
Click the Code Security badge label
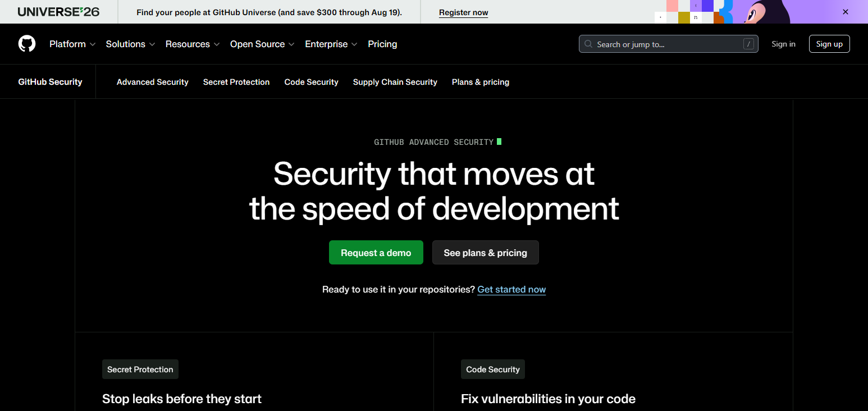coord(493,369)
